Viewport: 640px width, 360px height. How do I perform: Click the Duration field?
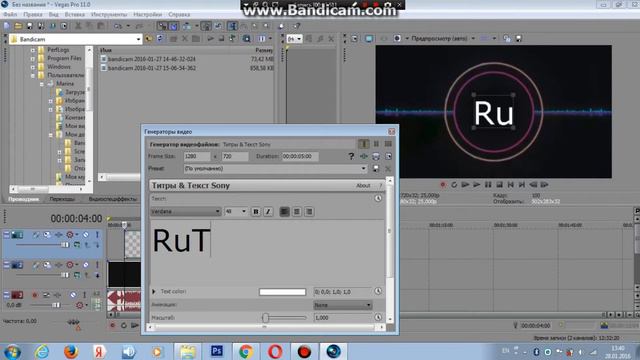300,156
